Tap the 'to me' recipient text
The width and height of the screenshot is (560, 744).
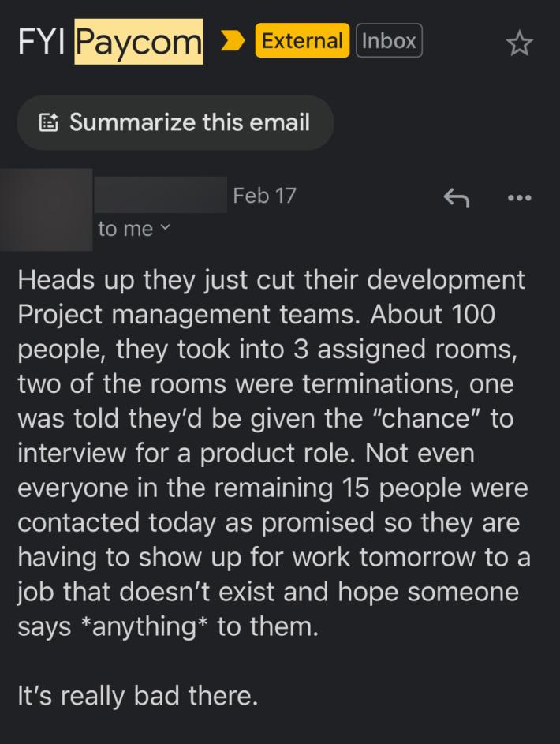pos(125,229)
